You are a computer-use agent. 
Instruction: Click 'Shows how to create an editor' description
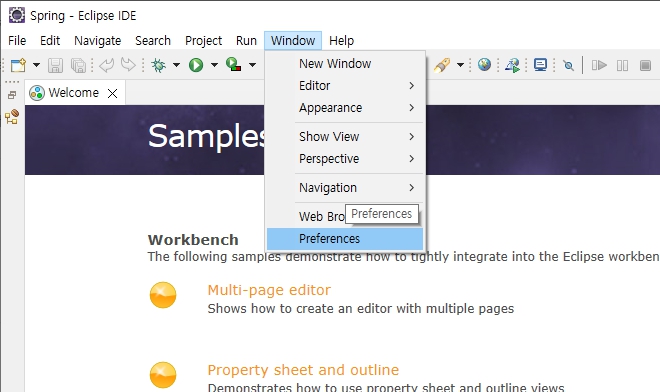361,309
